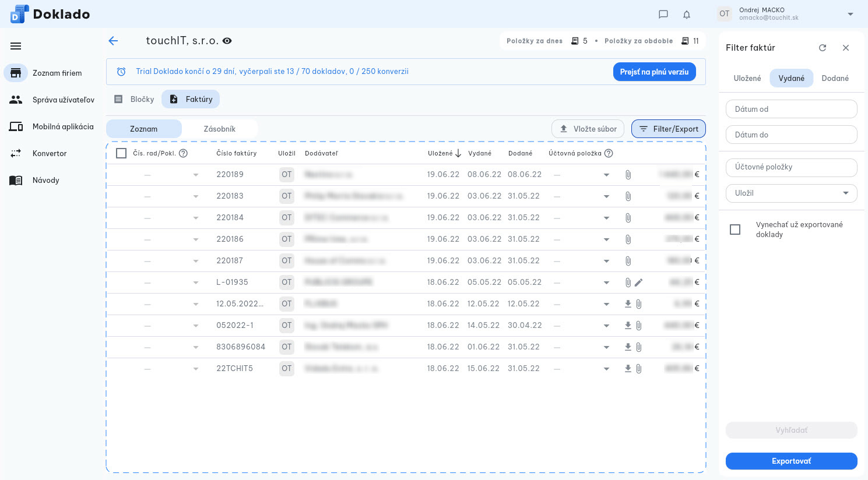Go back using the left arrow
Viewport: 868px width, 480px height.
113,41
